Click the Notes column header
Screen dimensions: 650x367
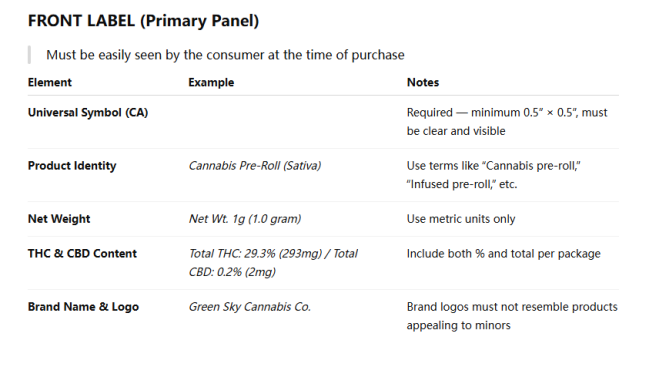[422, 83]
